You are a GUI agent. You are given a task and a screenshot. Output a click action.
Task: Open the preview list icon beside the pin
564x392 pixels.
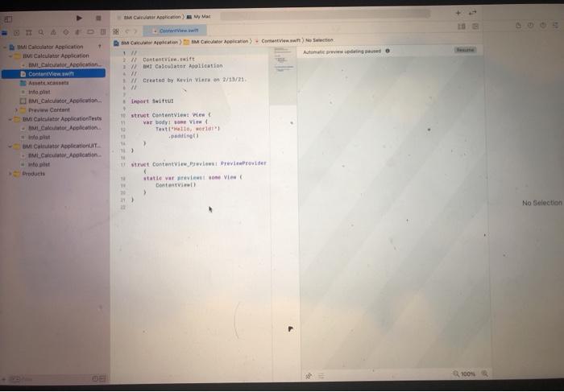[x=321, y=376]
